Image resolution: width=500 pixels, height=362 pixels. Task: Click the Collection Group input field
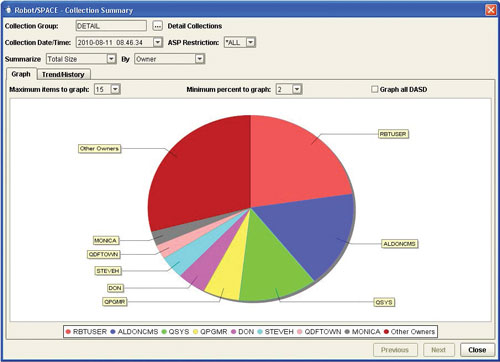[111, 26]
